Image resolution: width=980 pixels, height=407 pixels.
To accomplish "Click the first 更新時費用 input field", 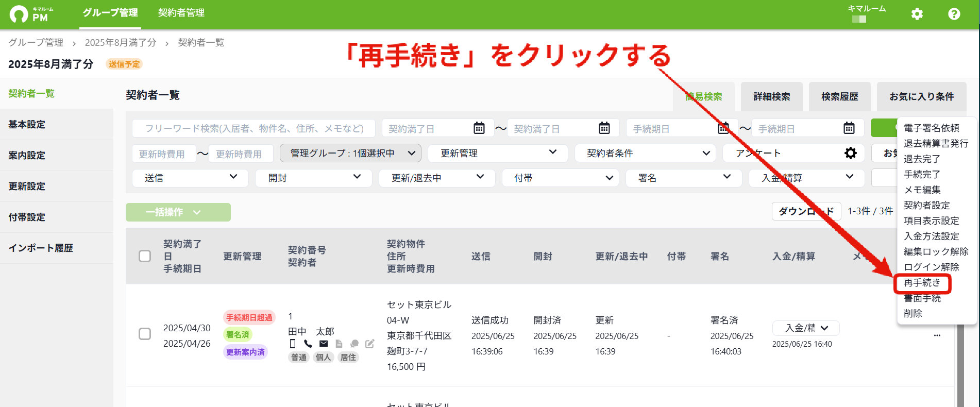I will (x=164, y=154).
